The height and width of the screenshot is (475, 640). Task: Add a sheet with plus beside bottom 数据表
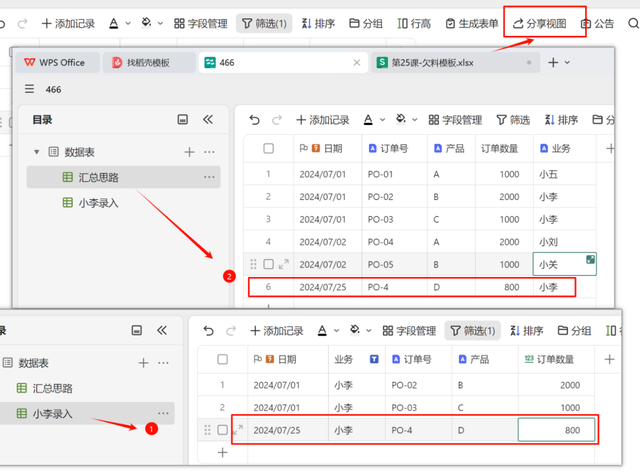[x=143, y=363]
